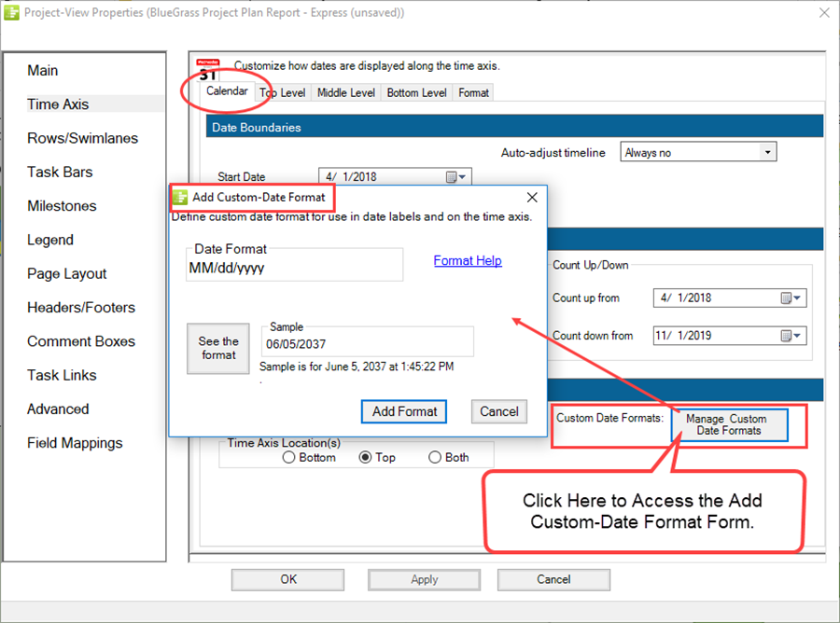The image size is (840, 623).
Task: Click the application icon in the title bar
Action: point(12,12)
